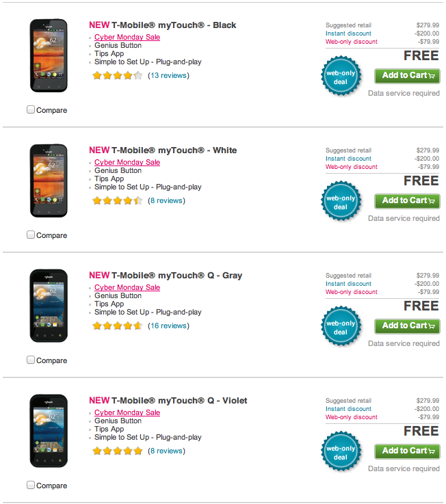This screenshot has width=446, height=504.
Task: Open myTouch Black phone thumbnail image
Action: pos(49,56)
